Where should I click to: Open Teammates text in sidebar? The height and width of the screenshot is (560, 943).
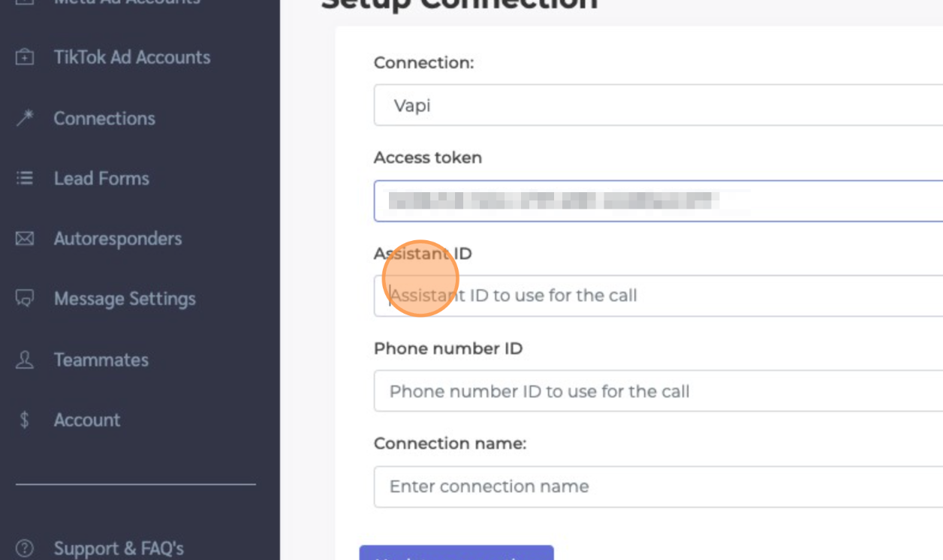coord(101,360)
